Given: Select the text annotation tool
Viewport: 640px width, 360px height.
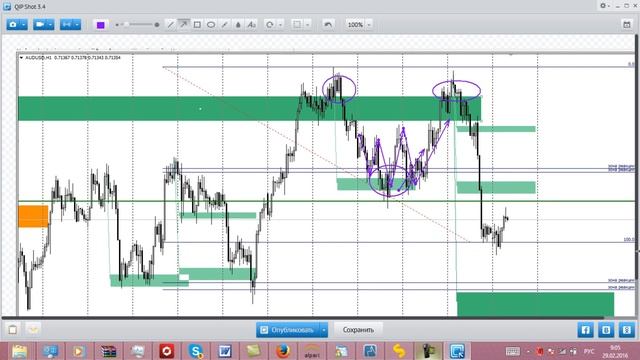Looking at the screenshot, I should pos(251,25).
